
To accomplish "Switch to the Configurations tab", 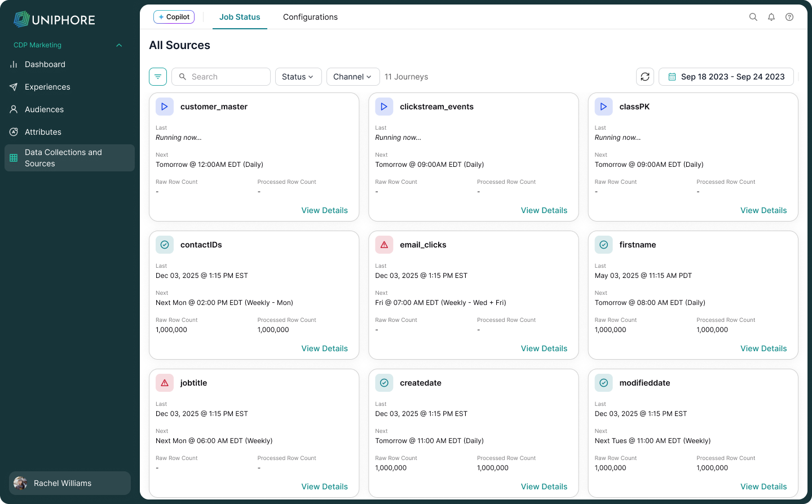I will point(310,17).
